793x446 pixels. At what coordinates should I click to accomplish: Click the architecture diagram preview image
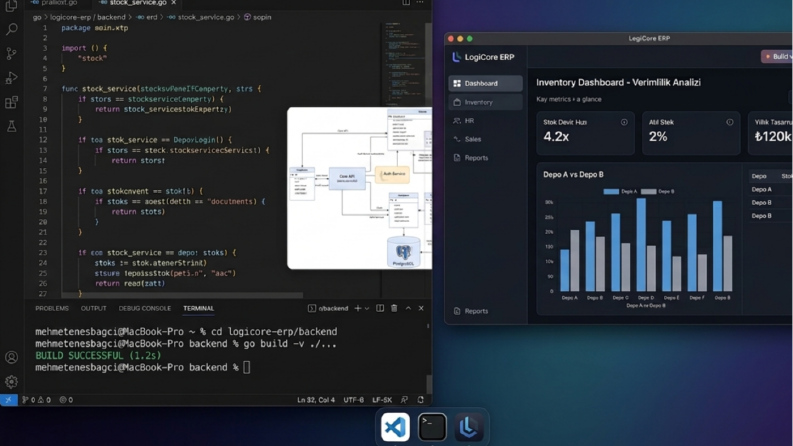(x=360, y=188)
